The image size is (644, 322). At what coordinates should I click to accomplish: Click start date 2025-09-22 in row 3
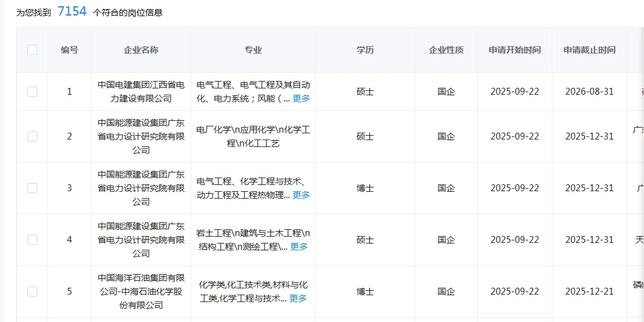(514, 188)
